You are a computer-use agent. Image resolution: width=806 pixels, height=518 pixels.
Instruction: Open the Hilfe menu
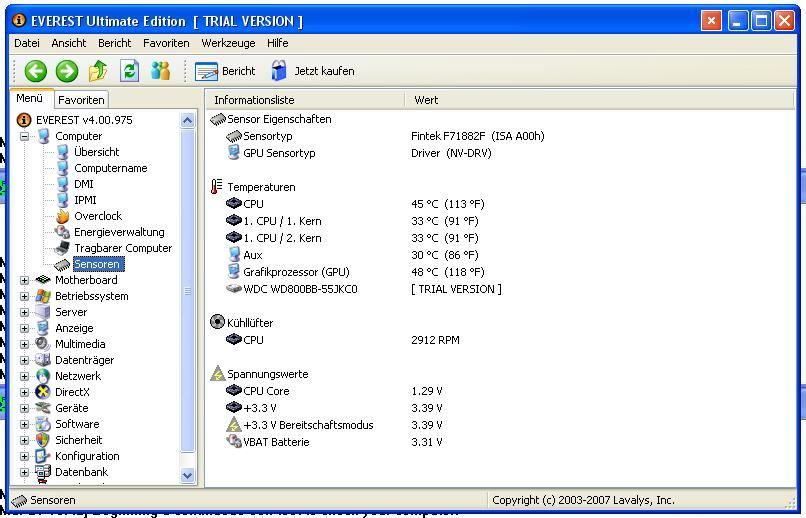(278, 43)
